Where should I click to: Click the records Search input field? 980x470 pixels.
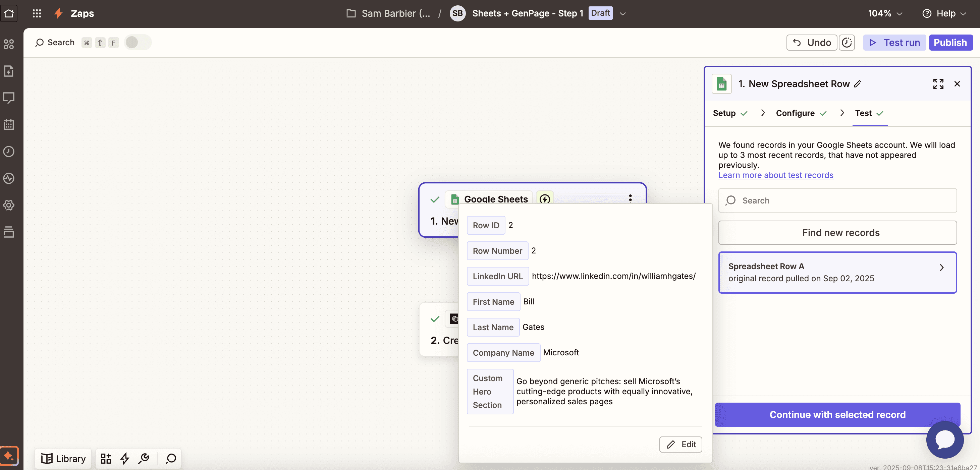(837, 200)
